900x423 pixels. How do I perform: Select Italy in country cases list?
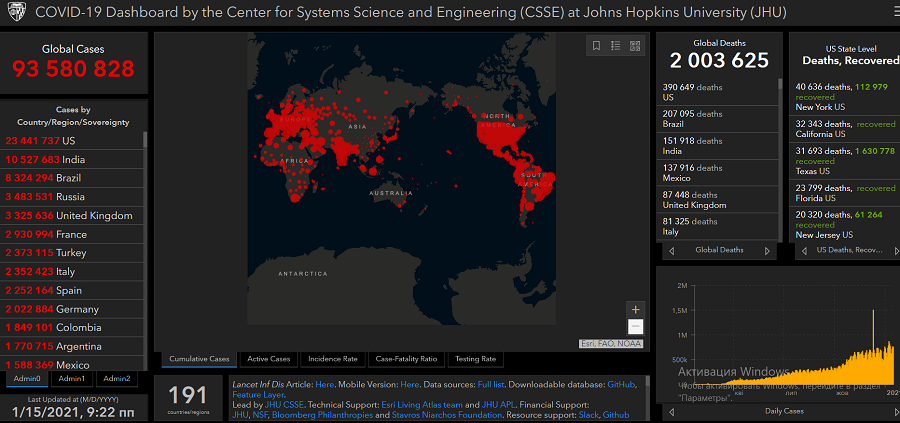click(72, 271)
